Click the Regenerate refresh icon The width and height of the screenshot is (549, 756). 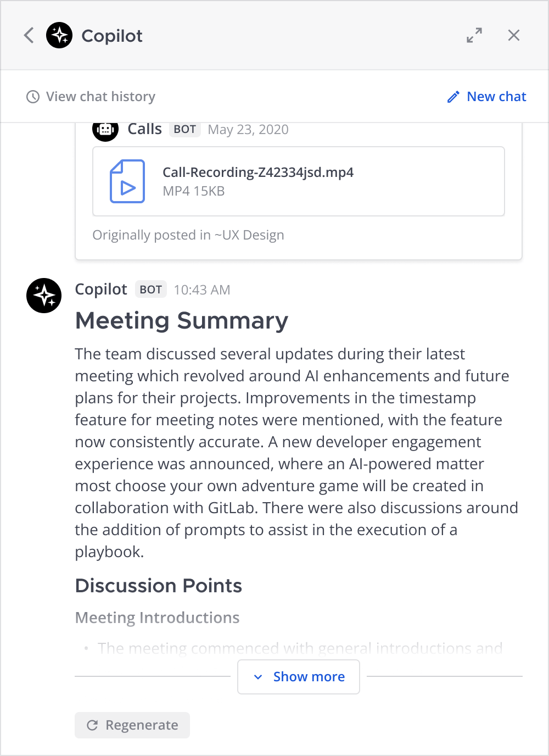click(92, 725)
